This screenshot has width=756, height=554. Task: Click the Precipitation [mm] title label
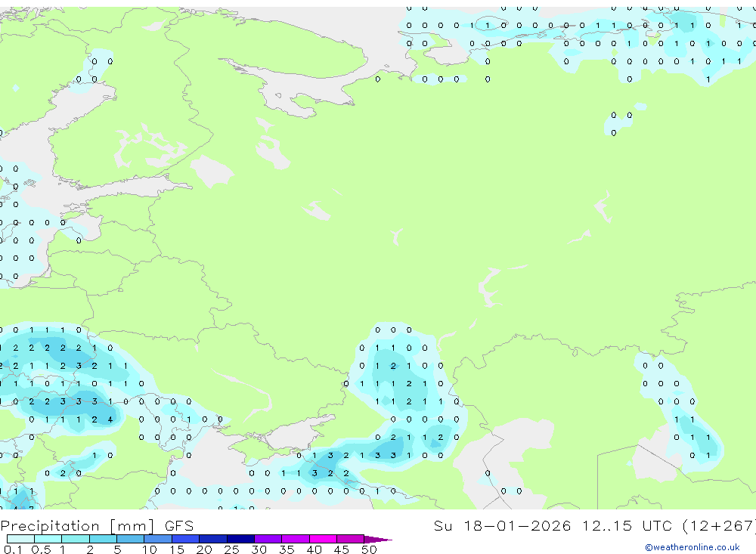coord(78,526)
